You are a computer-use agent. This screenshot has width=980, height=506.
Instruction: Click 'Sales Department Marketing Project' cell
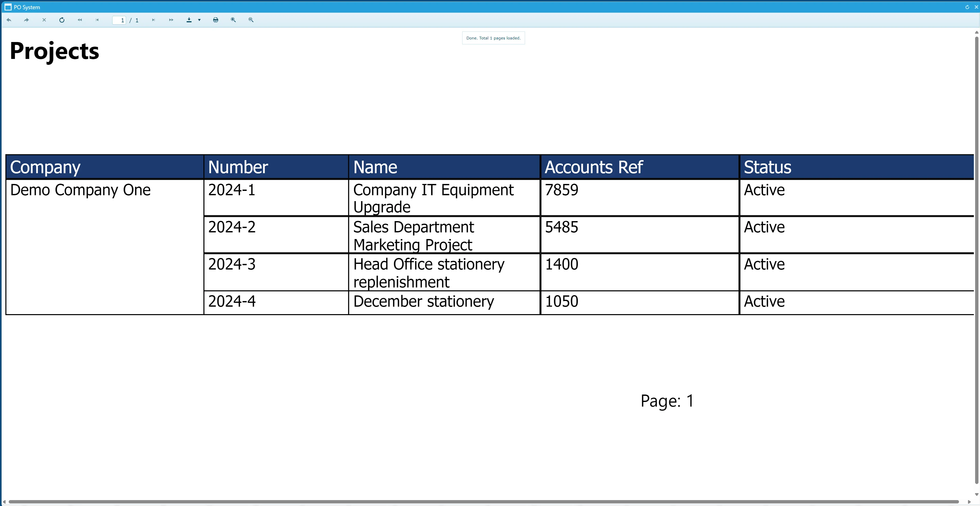click(x=444, y=235)
